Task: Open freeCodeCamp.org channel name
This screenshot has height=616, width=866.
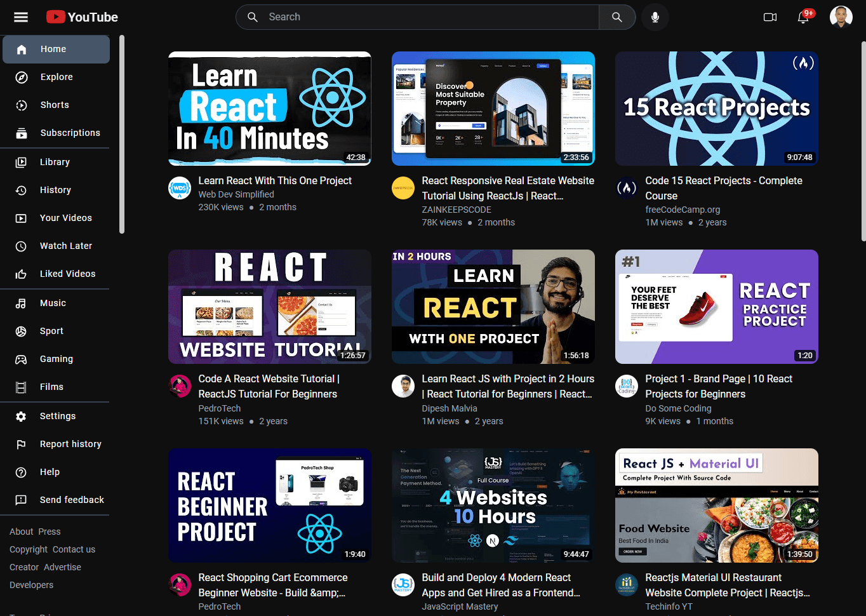Action: point(683,210)
